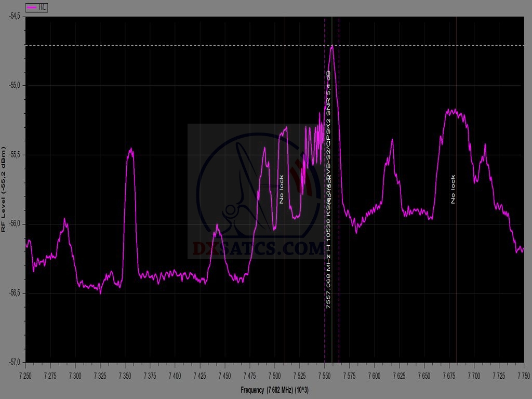
Task: Pick the narrow peak near 7 355 MHz
Action: (x=131, y=151)
